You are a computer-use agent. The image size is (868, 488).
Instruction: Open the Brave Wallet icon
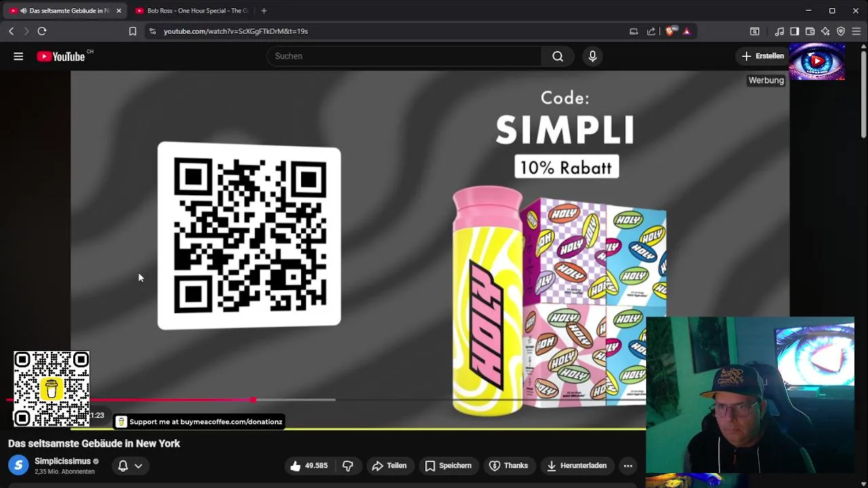click(x=810, y=31)
